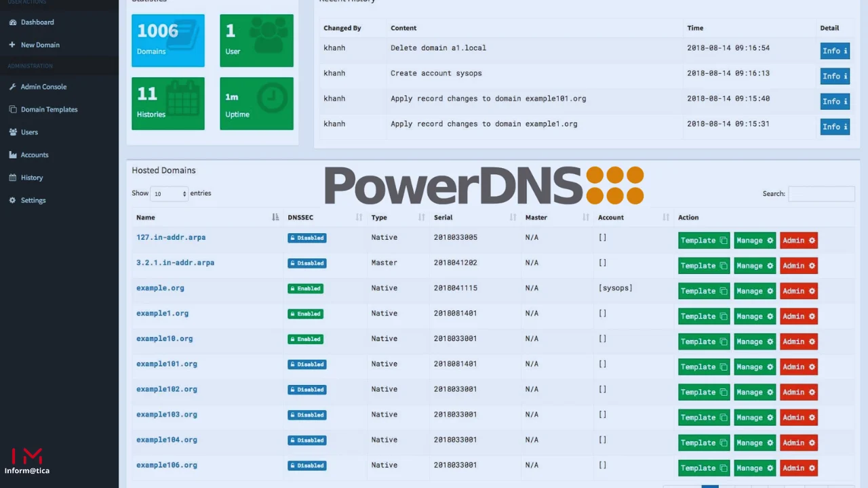
Task: Open the 1 User statistics card
Action: click(256, 41)
